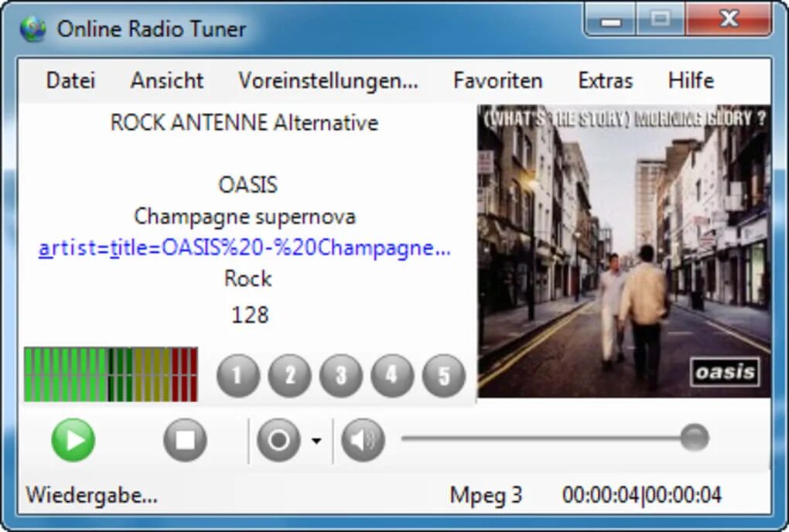Select preset station button 5
This screenshot has height=532, width=789.
coord(444,376)
